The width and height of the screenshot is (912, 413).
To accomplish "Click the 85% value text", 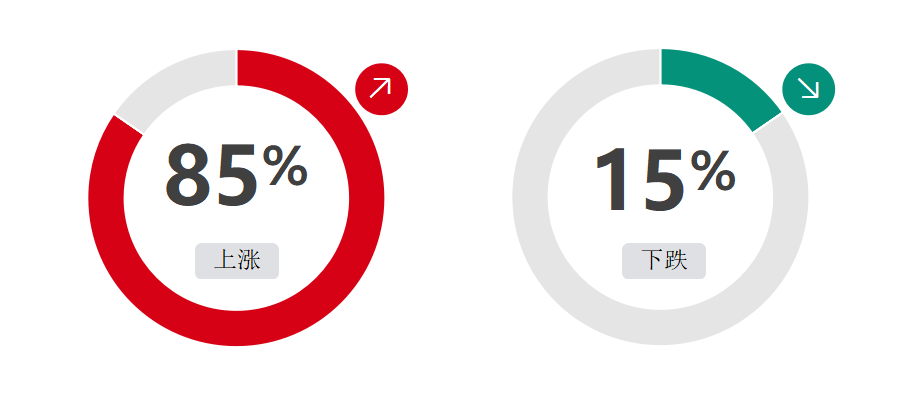I will pyautogui.click(x=236, y=176).
